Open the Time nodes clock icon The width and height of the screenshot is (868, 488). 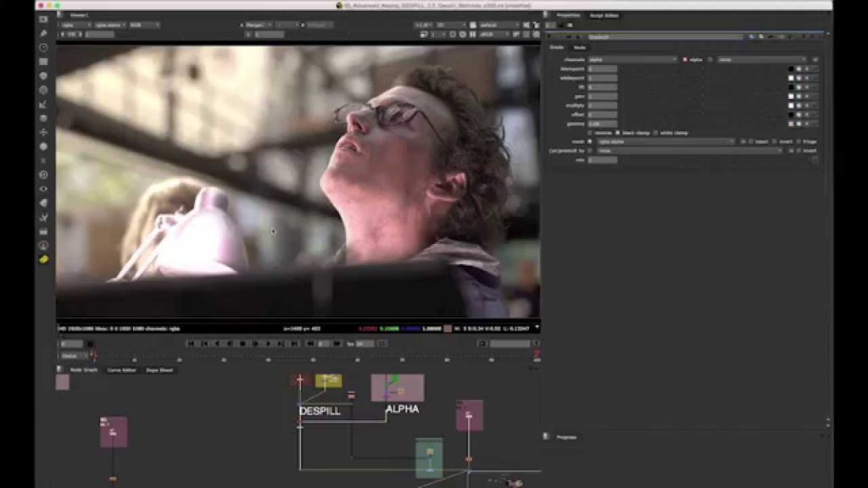coord(43,47)
